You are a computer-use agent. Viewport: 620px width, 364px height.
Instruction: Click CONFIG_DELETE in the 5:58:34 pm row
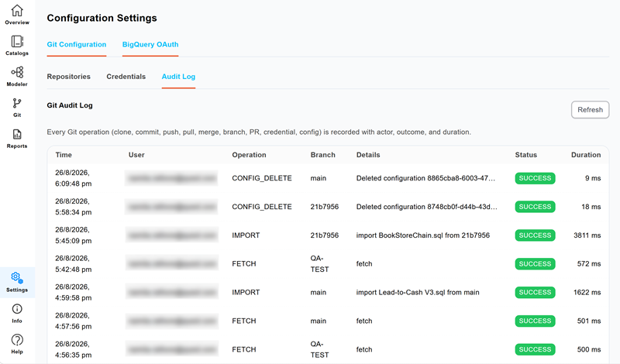(262, 207)
